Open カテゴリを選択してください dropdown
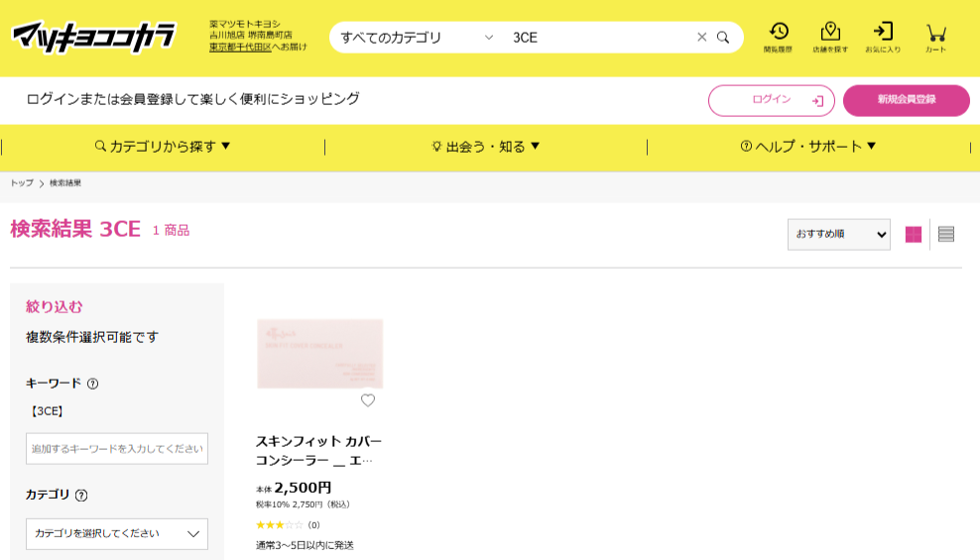 pyautogui.click(x=117, y=534)
